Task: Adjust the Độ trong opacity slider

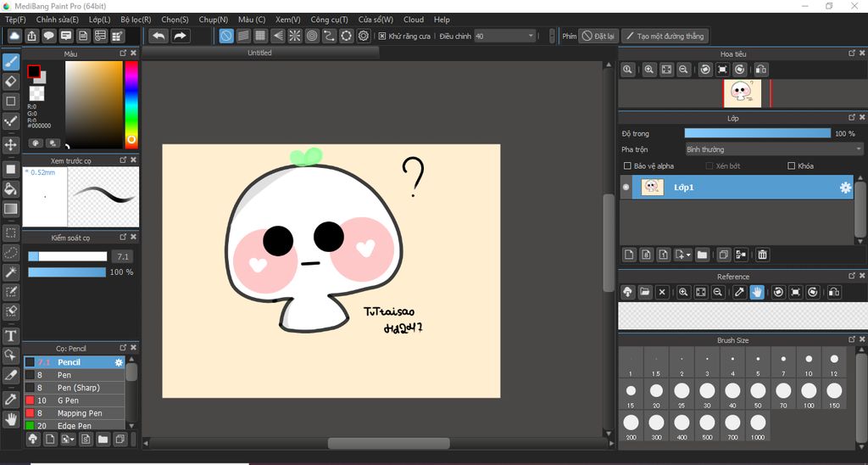Action: (757, 133)
